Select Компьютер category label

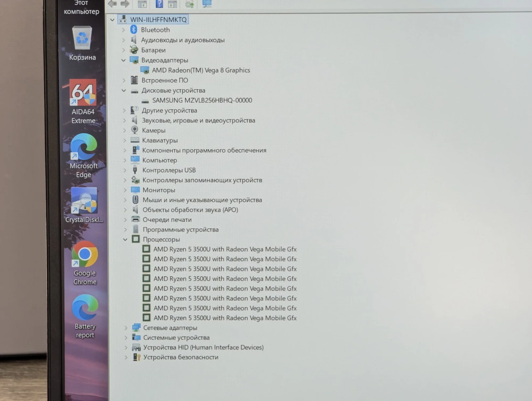pos(160,160)
